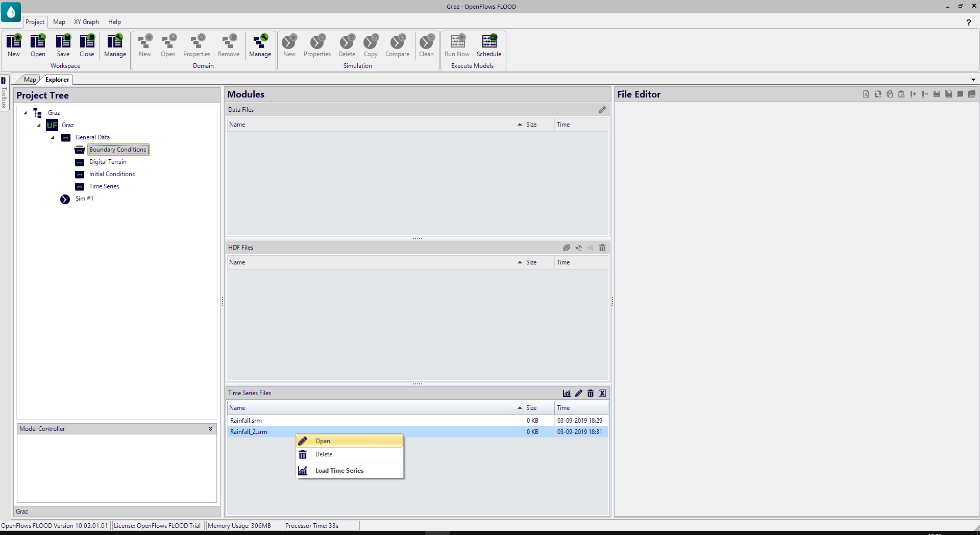
Task: Save the workspace
Action: [63, 45]
